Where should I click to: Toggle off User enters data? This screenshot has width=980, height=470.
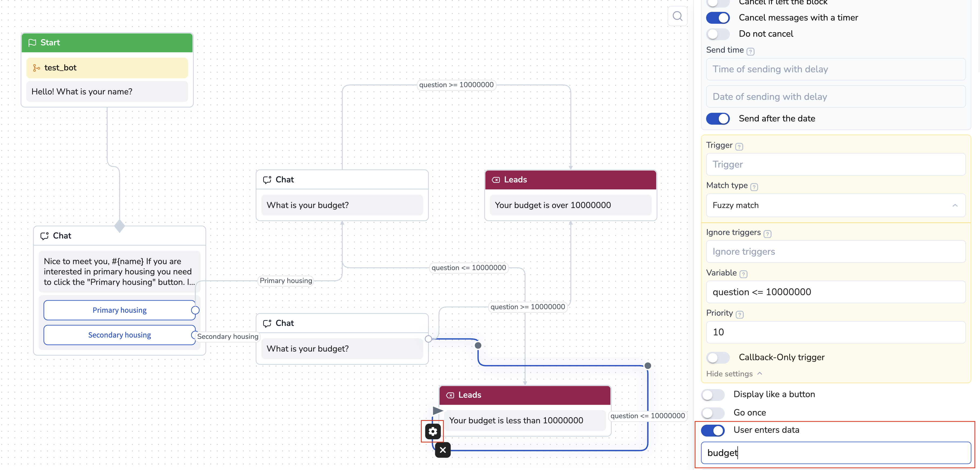713,430
